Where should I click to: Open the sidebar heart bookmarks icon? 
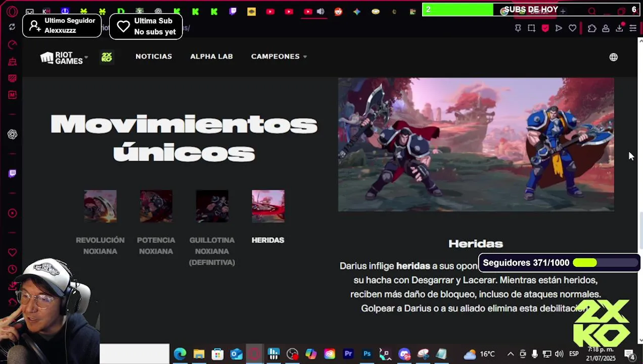(12, 252)
